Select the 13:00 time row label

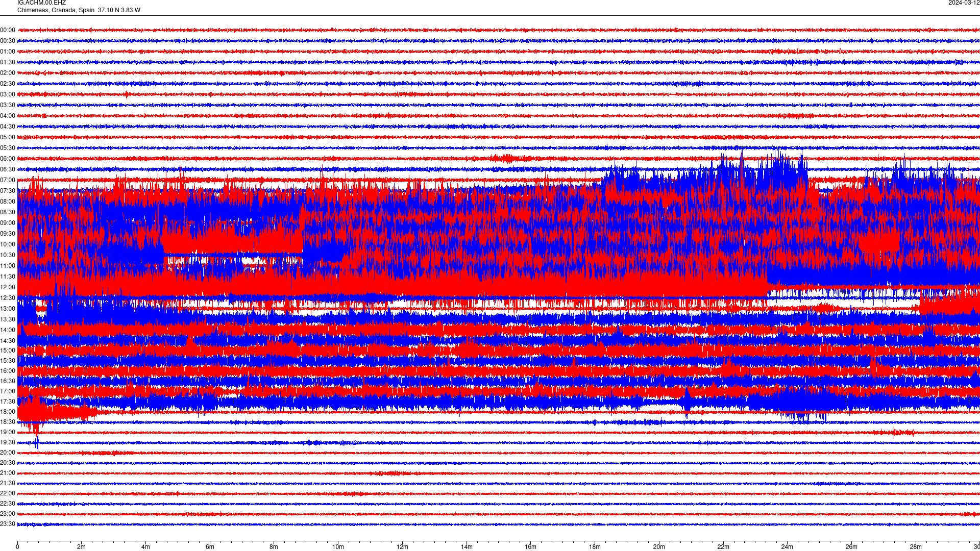tap(8, 309)
